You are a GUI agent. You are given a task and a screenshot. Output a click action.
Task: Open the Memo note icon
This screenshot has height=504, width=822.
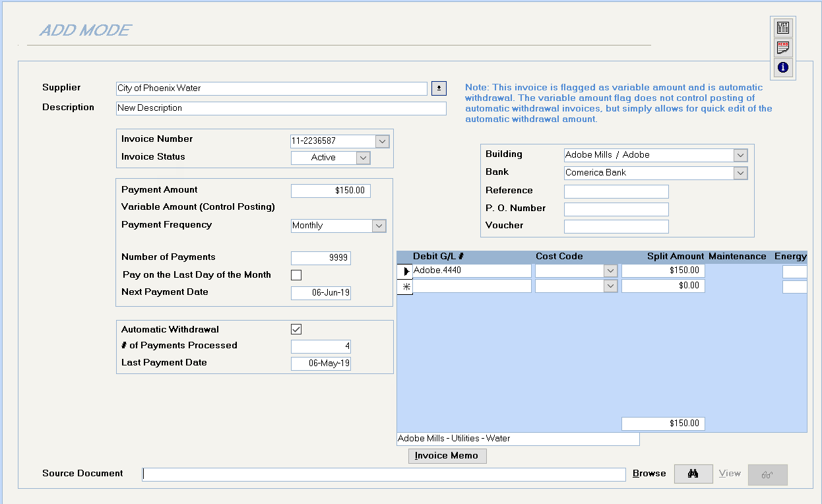(x=783, y=47)
